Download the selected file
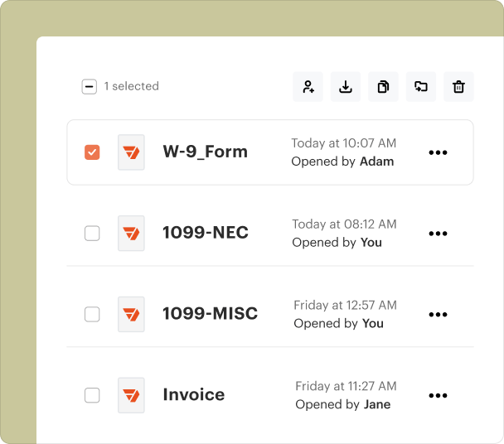 point(346,87)
